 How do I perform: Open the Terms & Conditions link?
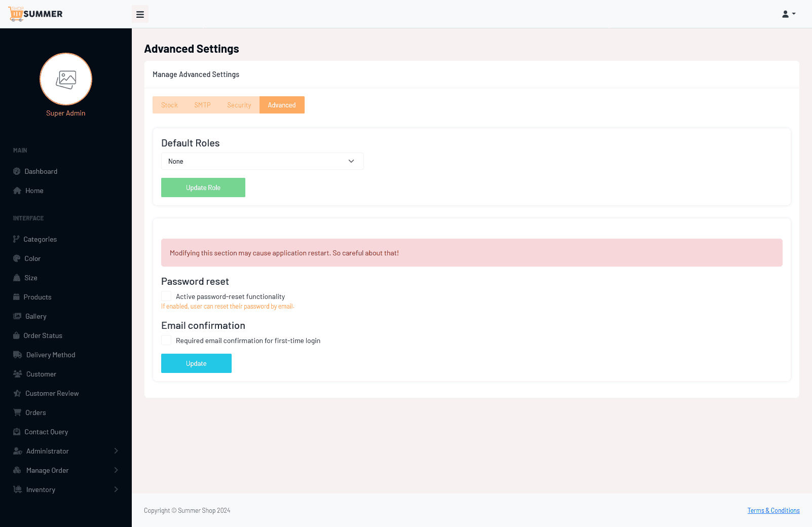click(773, 510)
